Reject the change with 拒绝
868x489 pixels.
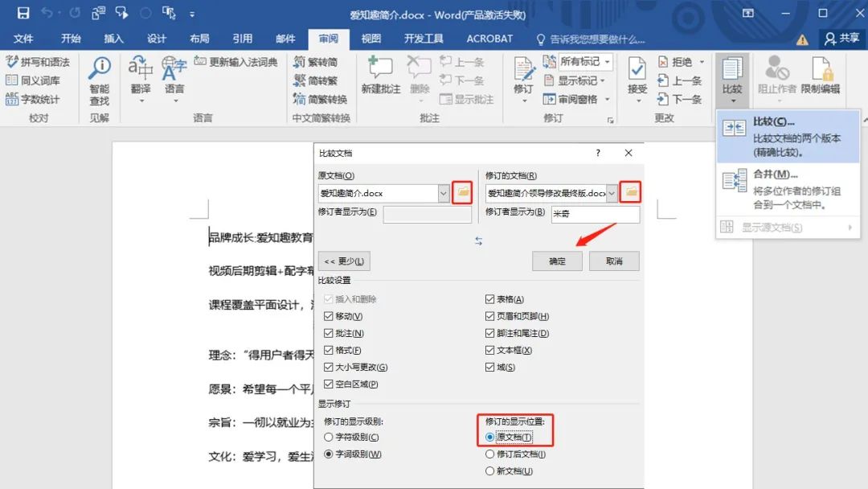(675, 62)
